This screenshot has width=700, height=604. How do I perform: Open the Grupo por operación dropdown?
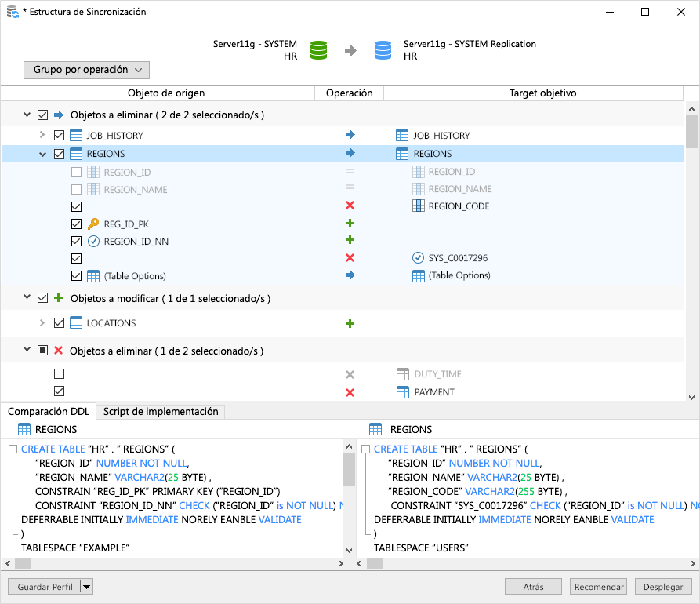(86, 70)
